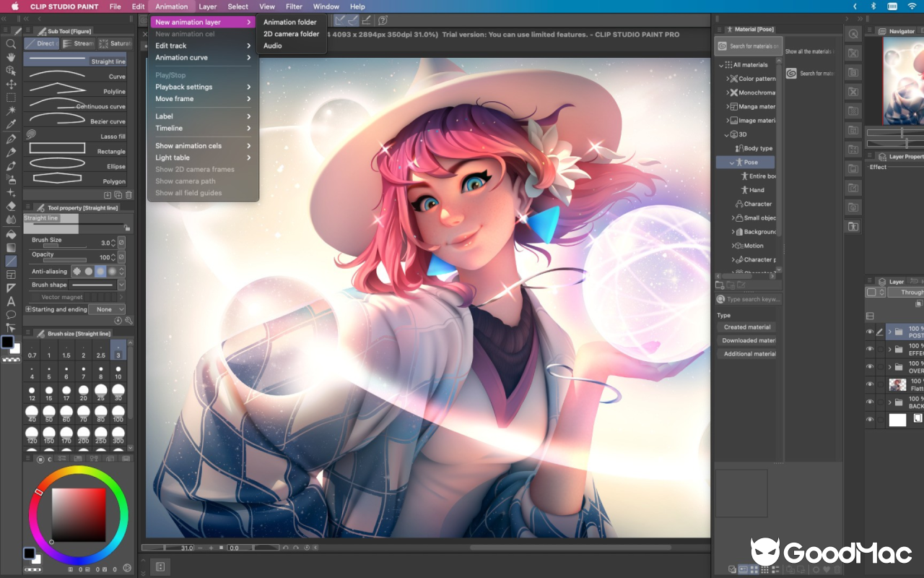924x578 pixels.
Task: Select the Magic wand tool
Action: 10,110
